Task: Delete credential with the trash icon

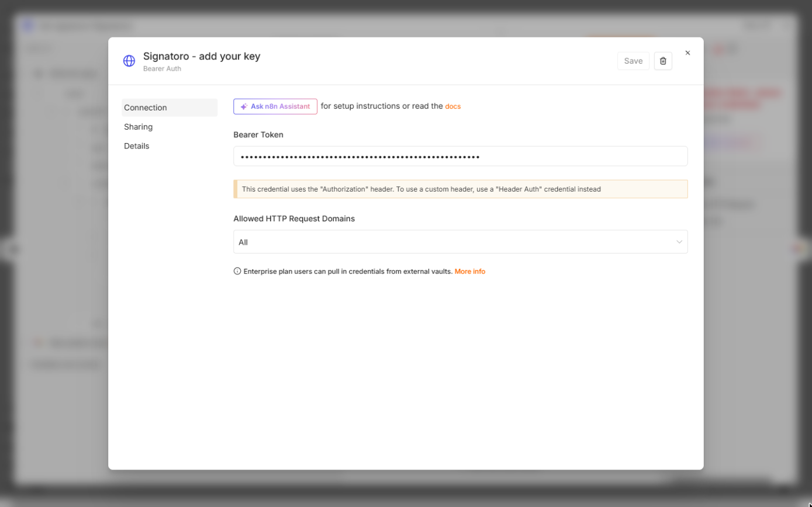Action: coord(663,61)
